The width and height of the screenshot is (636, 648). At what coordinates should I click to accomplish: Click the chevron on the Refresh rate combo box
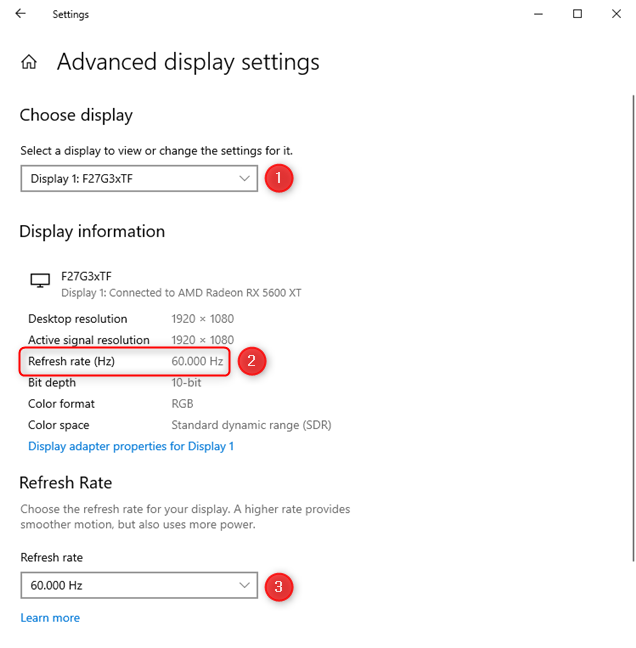pyautogui.click(x=245, y=585)
